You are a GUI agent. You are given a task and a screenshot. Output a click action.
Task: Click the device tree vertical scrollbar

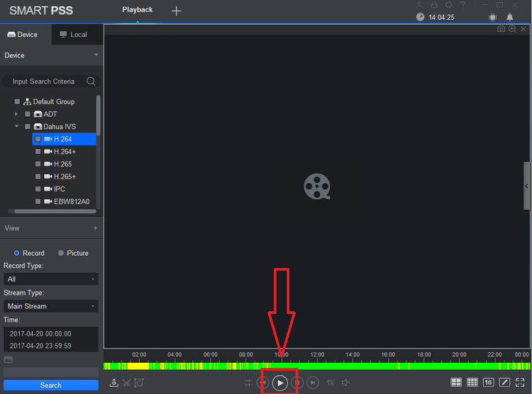coord(99,116)
